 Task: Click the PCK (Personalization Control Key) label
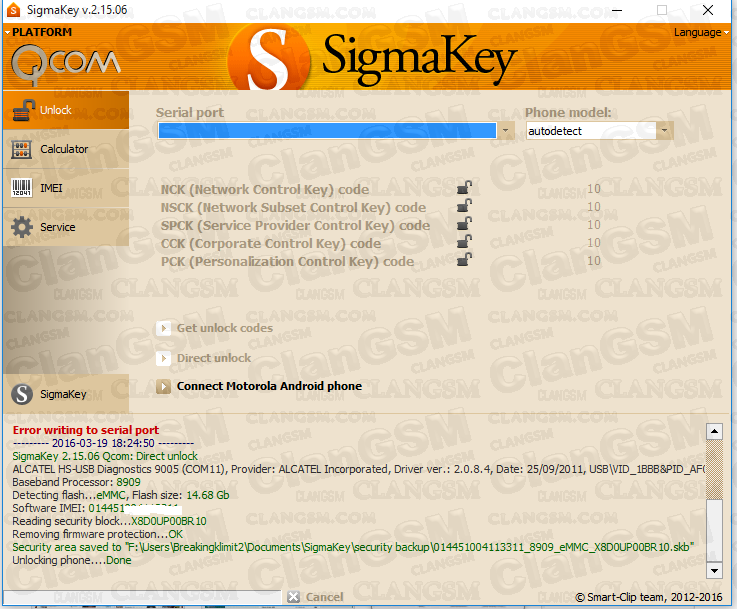pyautogui.click(x=287, y=261)
